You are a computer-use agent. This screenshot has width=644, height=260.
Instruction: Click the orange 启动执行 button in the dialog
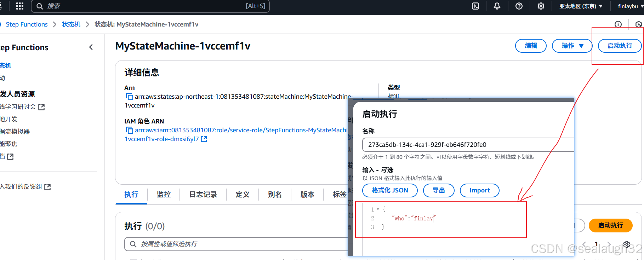[610, 225]
